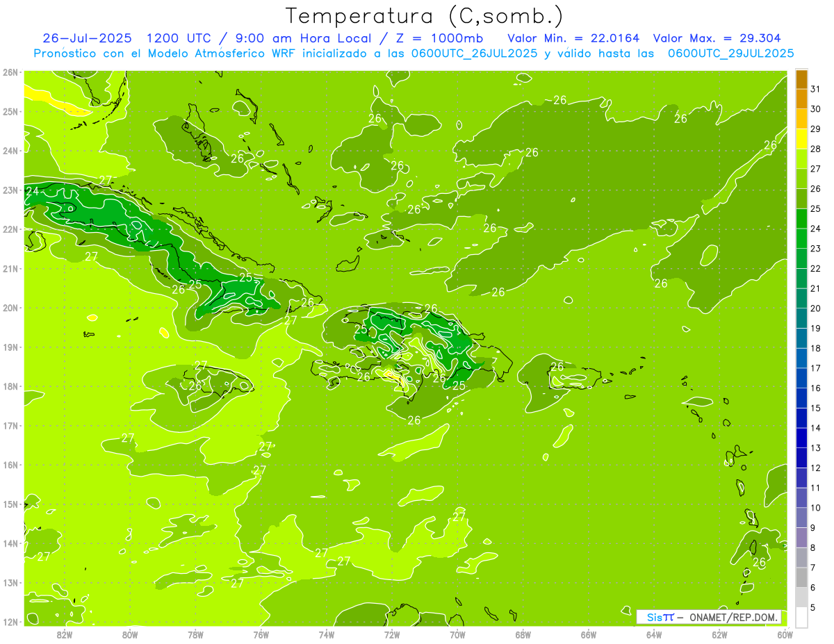Click the 64W longitude axis label
This screenshot has width=834, height=644.
pyautogui.click(x=653, y=634)
